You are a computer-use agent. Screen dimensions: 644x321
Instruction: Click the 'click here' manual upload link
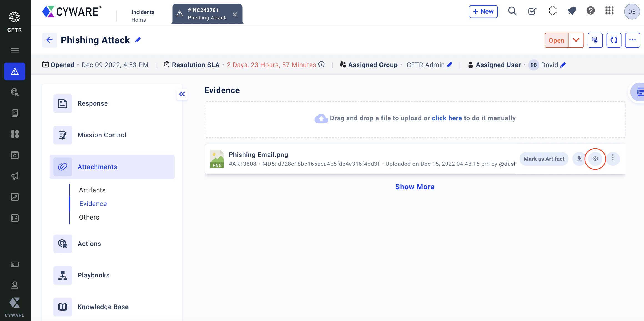point(447,118)
